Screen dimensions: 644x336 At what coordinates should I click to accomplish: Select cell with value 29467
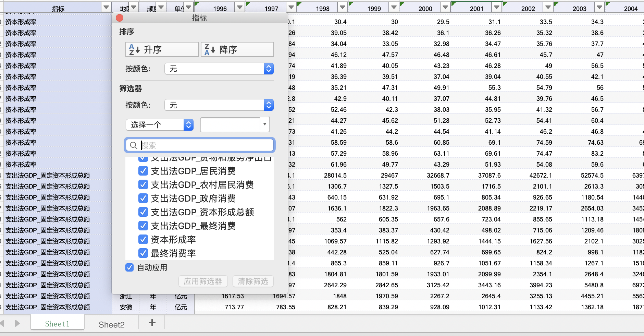389,176
